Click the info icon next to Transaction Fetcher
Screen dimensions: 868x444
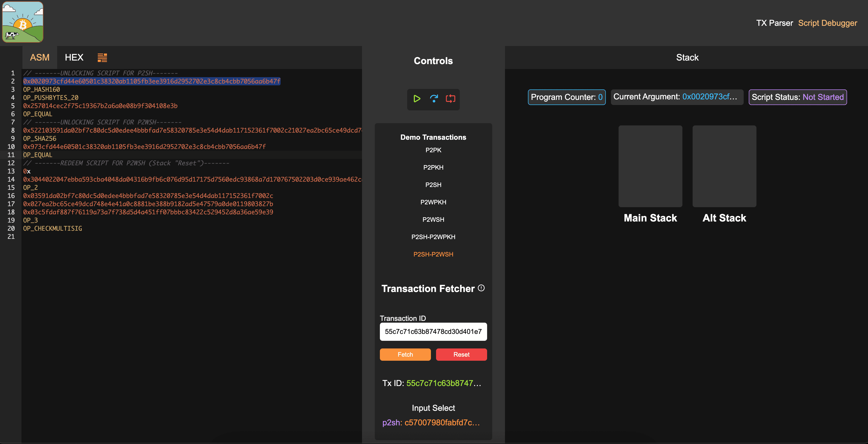[x=481, y=288]
